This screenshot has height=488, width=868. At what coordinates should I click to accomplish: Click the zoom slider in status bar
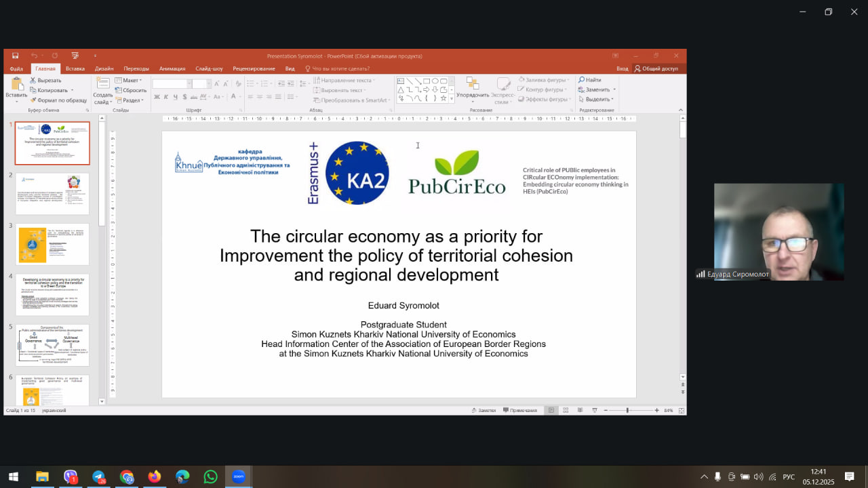(627, 410)
